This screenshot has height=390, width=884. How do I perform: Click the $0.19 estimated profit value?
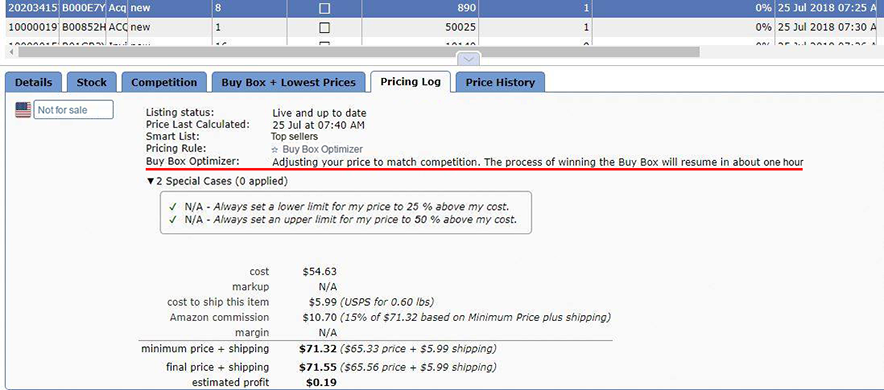click(321, 383)
